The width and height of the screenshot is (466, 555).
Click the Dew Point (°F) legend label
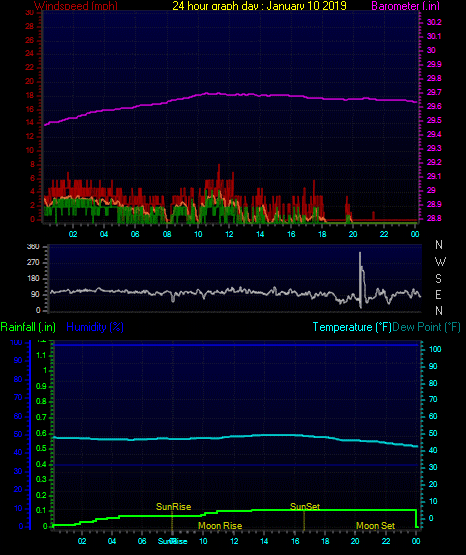[426, 327]
